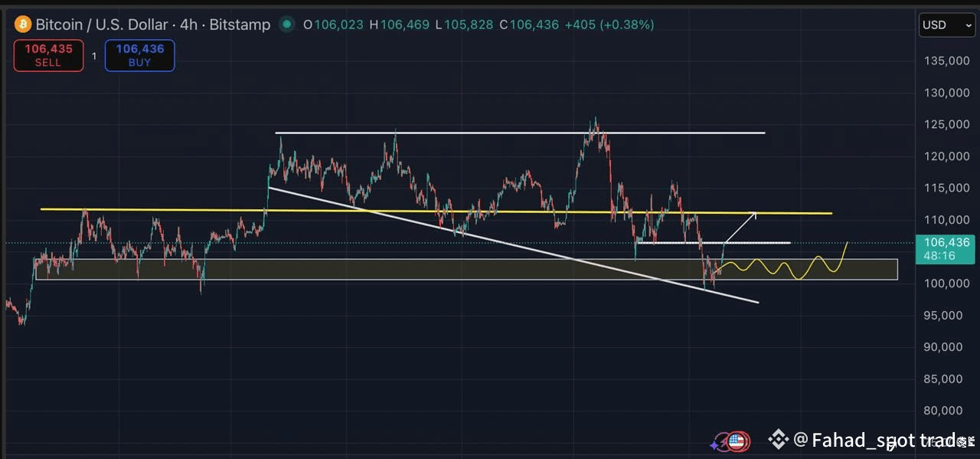Click the 85,000 price axis label
The height and width of the screenshot is (459, 980).
943,379
